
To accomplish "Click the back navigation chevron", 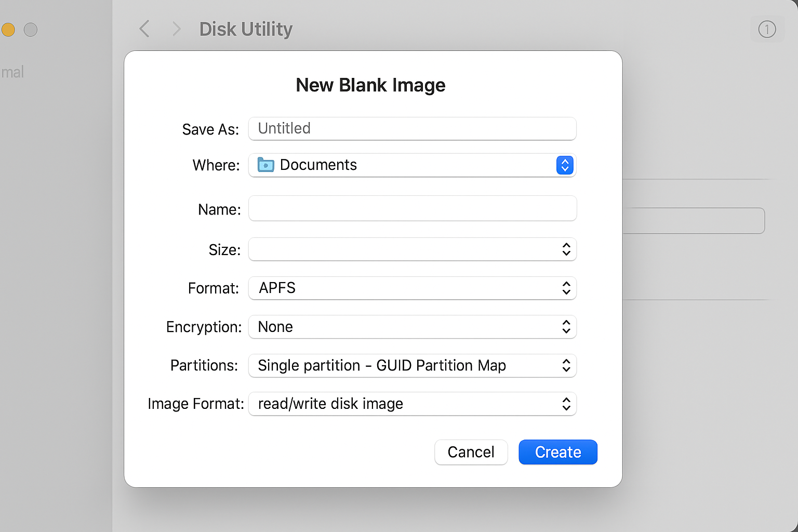I will pos(144,29).
